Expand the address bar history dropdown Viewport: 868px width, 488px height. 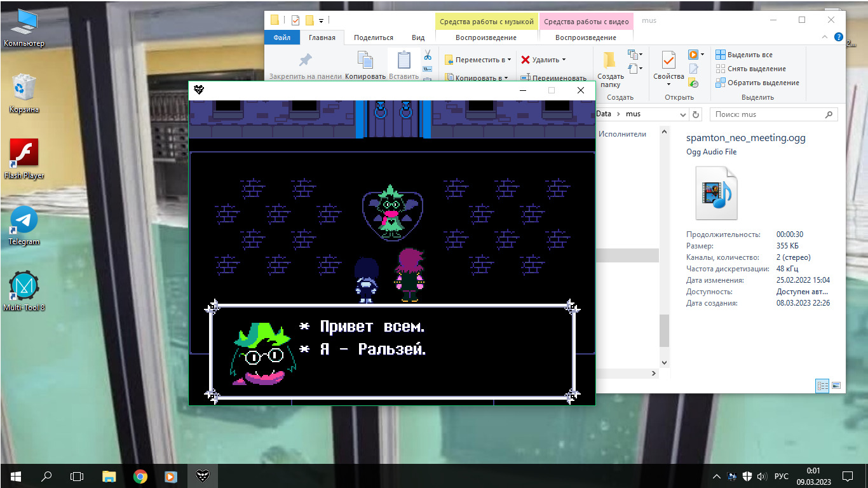point(683,114)
